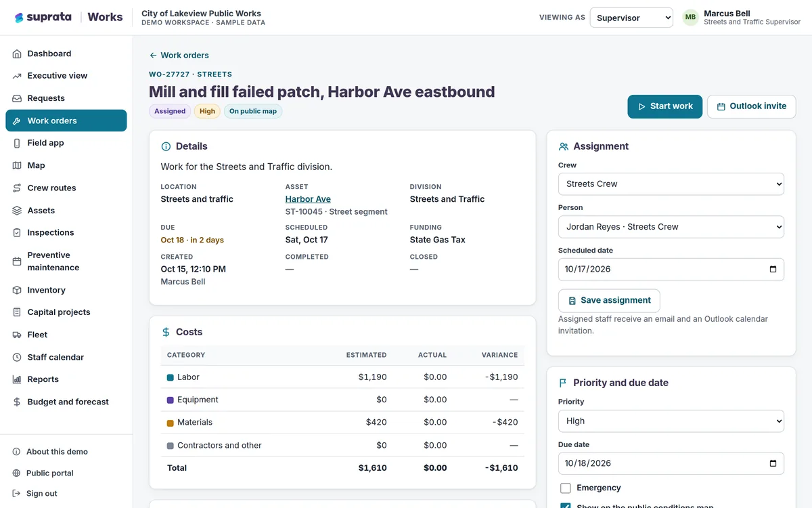
Task: Select Sign out in sidebar
Action: click(41, 494)
